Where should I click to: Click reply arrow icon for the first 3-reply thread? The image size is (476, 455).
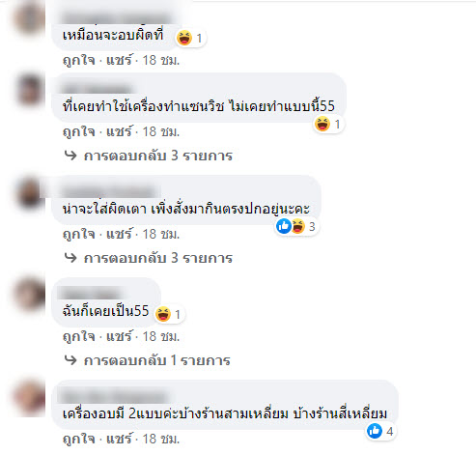[x=70, y=156]
